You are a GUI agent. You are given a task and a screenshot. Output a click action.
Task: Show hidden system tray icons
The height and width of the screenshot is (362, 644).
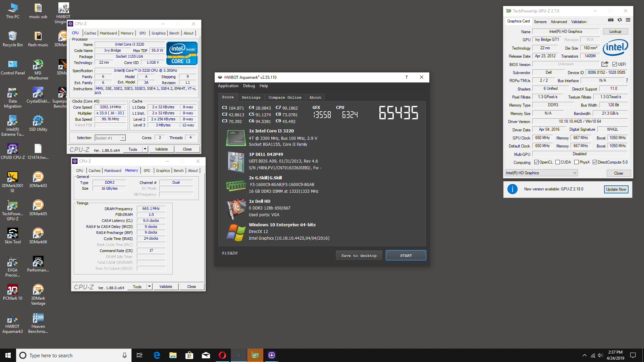pyautogui.click(x=584, y=355)
